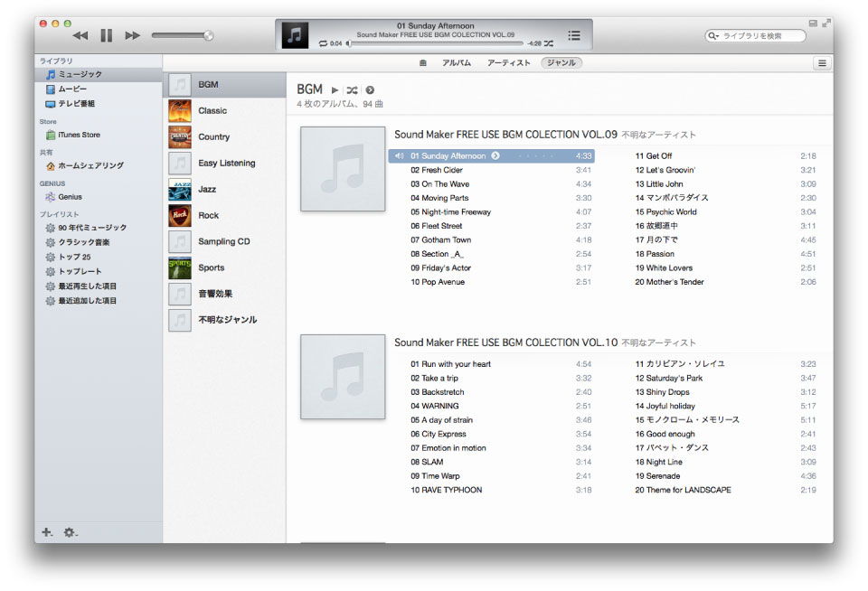Open options arrow for 01 Sunday Afternoon
The image size is (868, 591).
495,156
